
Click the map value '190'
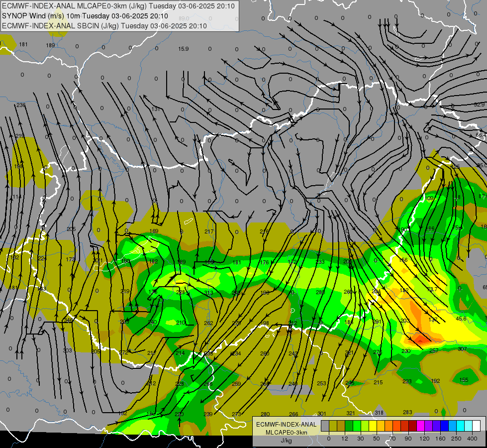[403, 229]
